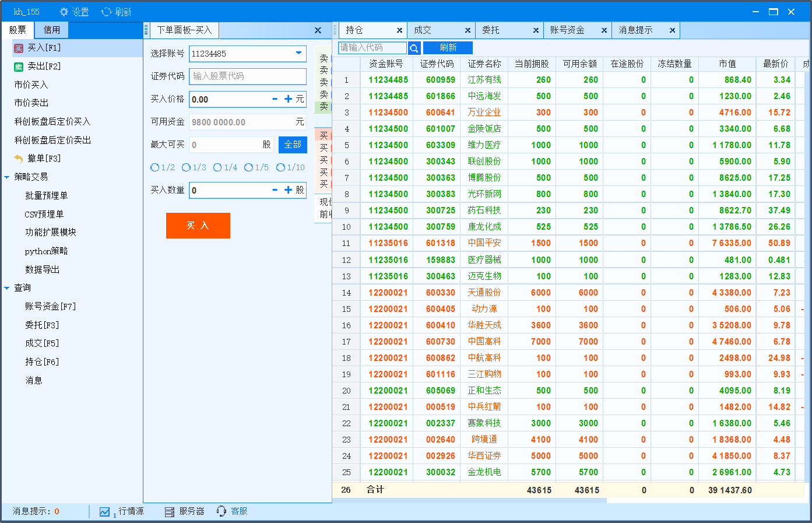
Task: Select the 金龙机电 stock name cell
Action: (x=484, y=472)
